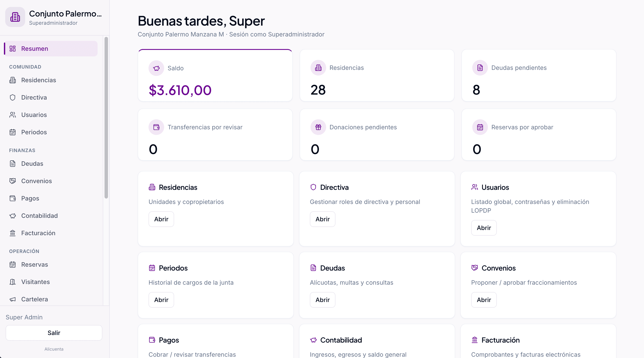644x358 pixels.
Task: Go to Directiva in the sidebar
Action: [x=51, y=97]
